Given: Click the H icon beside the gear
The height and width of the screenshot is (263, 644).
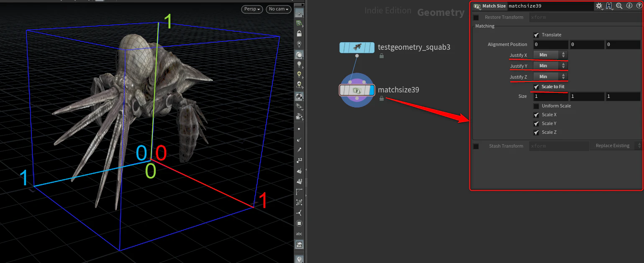Looking at the screenshot, I should click(609, 6).
